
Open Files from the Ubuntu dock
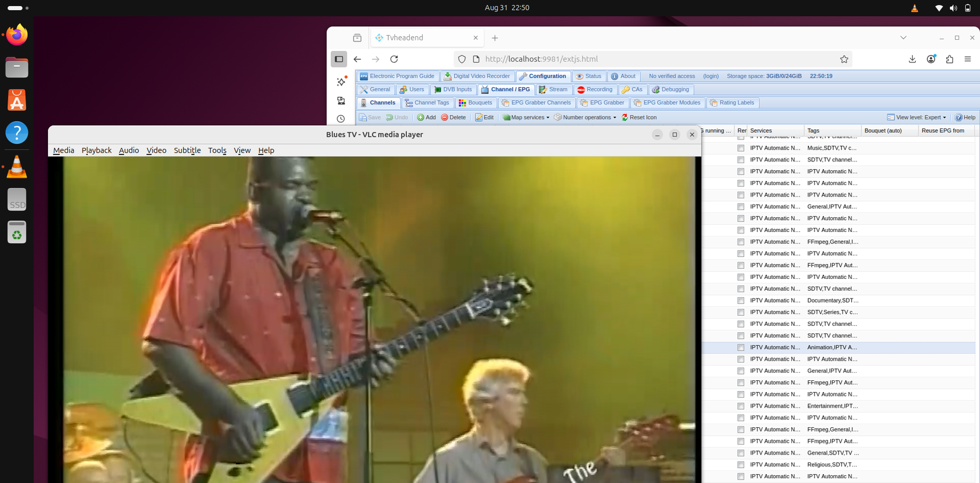coord(17,68)
